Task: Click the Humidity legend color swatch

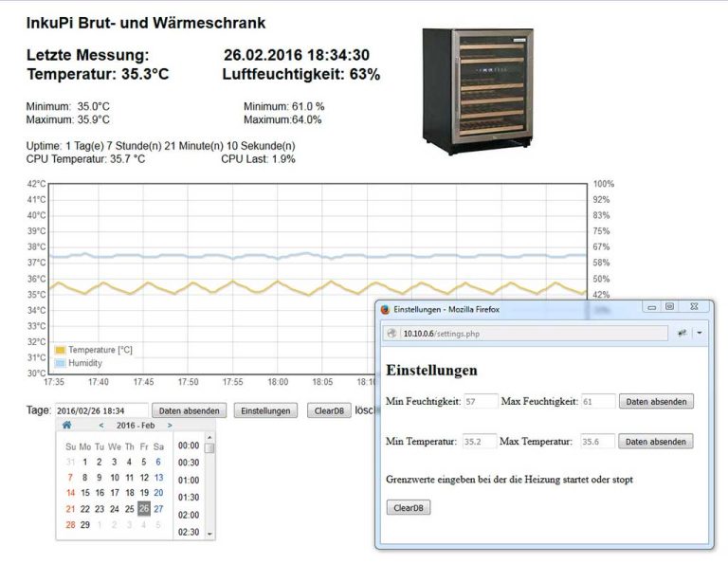Action: pos(61,363)
